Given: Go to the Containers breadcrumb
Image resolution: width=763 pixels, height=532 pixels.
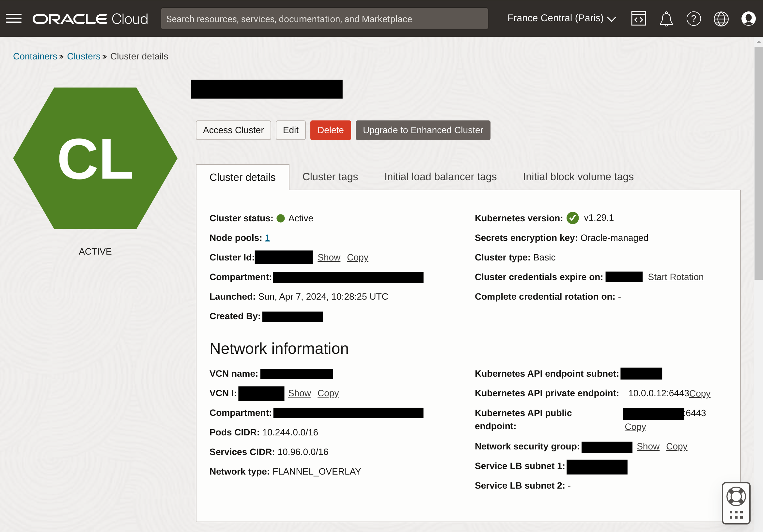Looking at the screenshot, I should pos(35,56).
